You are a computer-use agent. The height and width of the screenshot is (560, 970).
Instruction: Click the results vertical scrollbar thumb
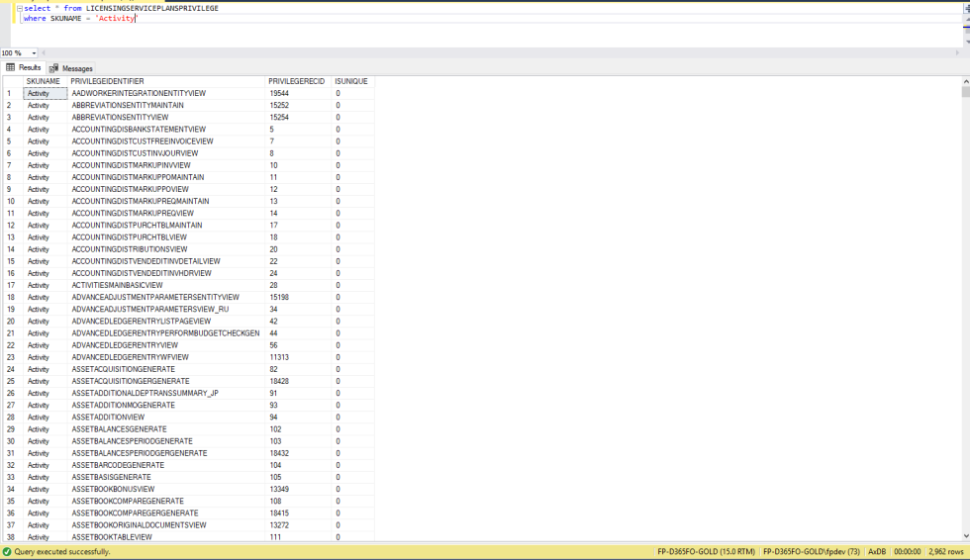(965, 92)
